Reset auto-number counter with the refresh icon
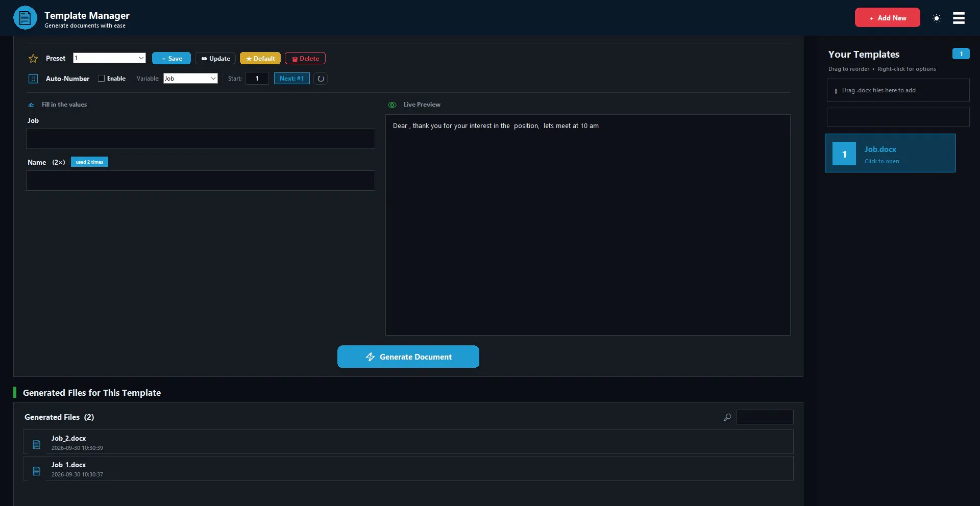This screenshot has width=980, height=506. tap(321, 79)
